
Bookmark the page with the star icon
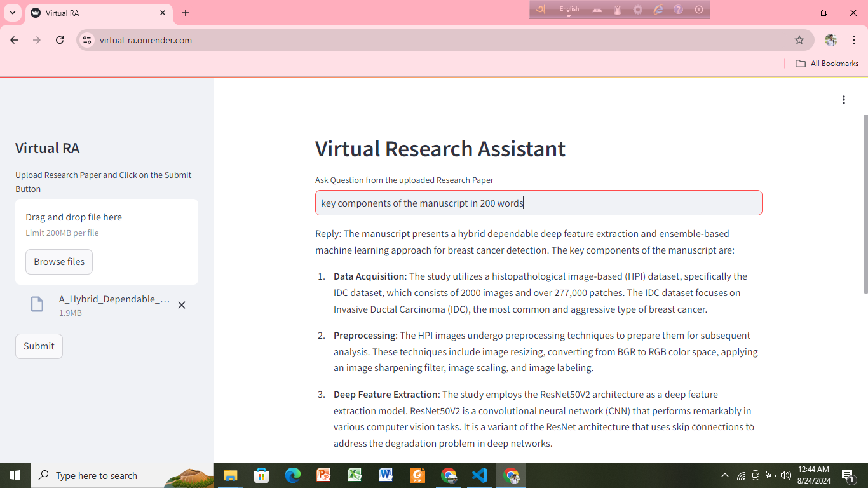(799, 39)
